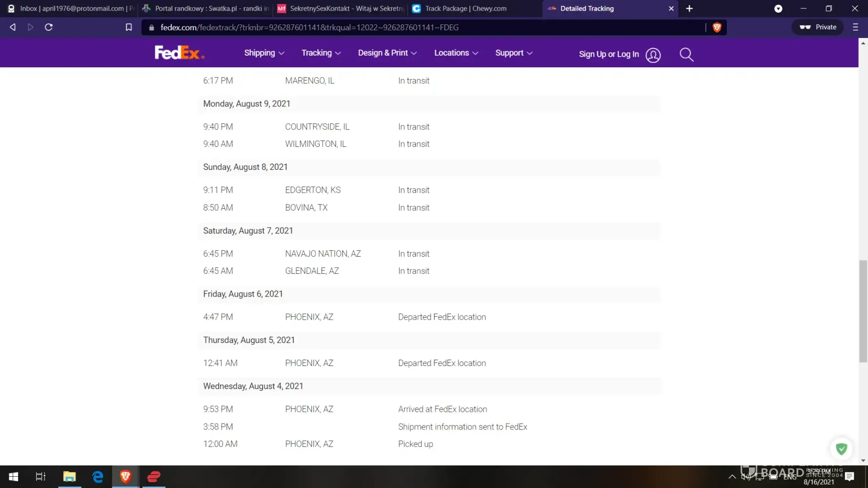Open File Explorer from the taskbar
868x488 pixels.
(69, 476)
